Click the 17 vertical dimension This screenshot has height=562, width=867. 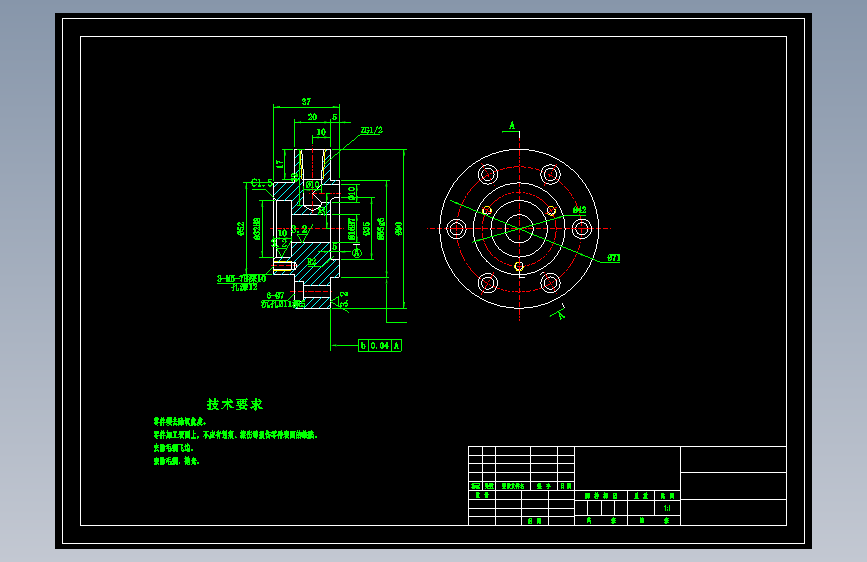click(280, 164)
